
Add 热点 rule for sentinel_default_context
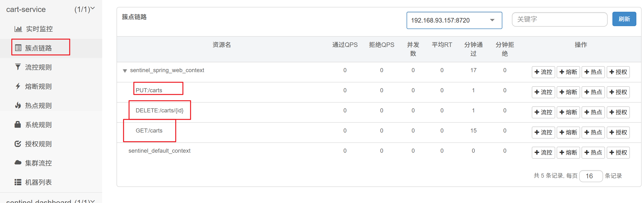(x=593, y=152)
